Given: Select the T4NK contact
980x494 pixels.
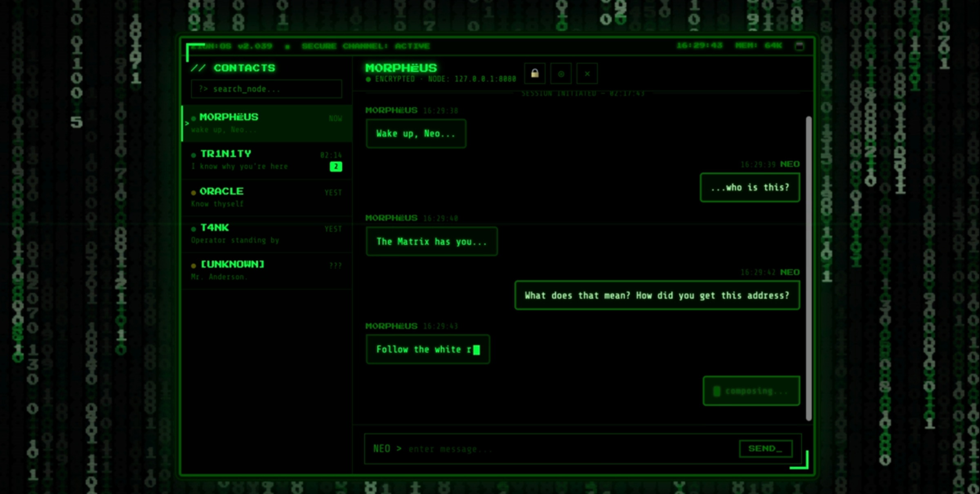Looking at the screenshot, I should tap(267, 234).
